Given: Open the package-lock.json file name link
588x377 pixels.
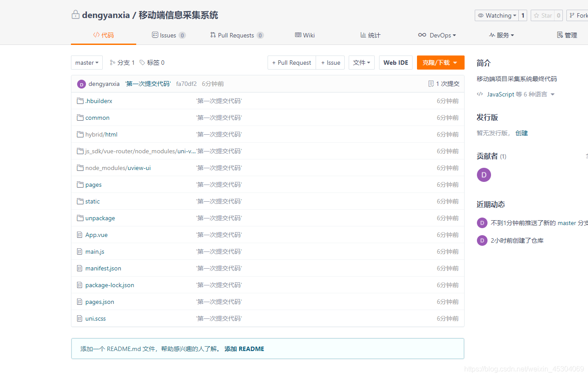Looking at the screenshot, I should (110, 285).
